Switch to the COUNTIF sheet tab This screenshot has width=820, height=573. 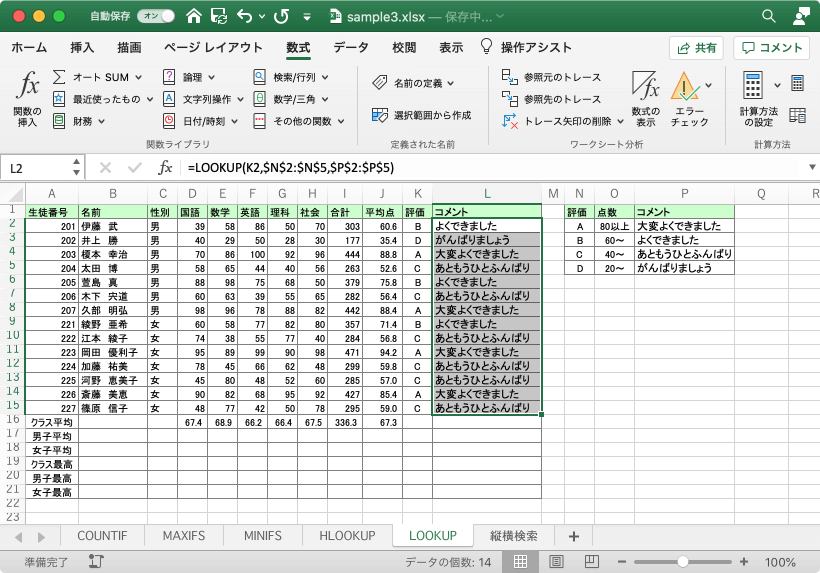(x=102, y=536)
